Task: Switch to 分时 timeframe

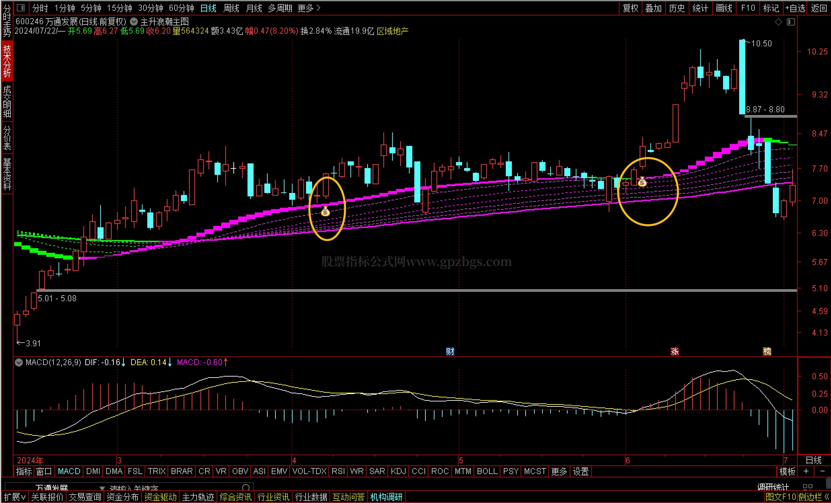Action: tap(40, 8)
